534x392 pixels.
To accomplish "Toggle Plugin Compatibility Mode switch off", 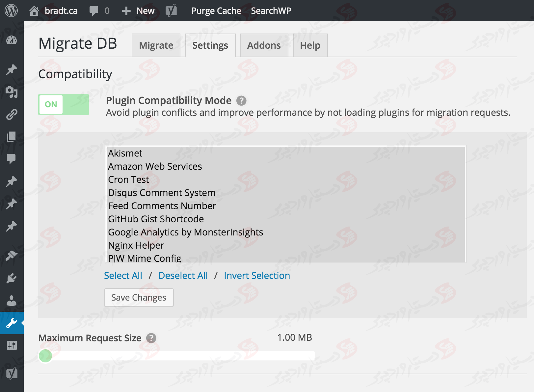I will click(64, 105).
